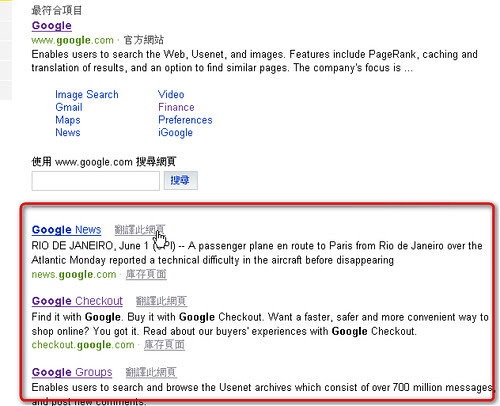The width and height of the screenshot is (500, 406).
Task: Click the 'Find it with Google' snippet text
Action: tap(260, 324)
